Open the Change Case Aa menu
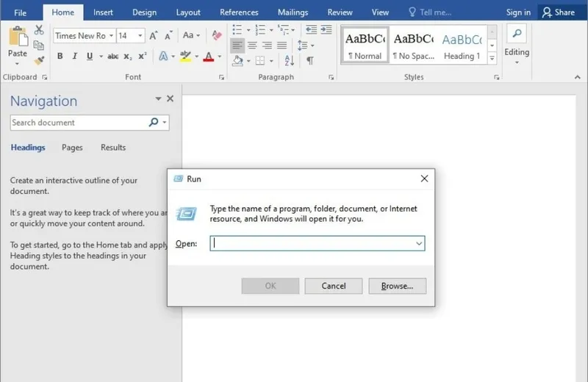This screenshot has width=588, height=382. click(191, 35)
